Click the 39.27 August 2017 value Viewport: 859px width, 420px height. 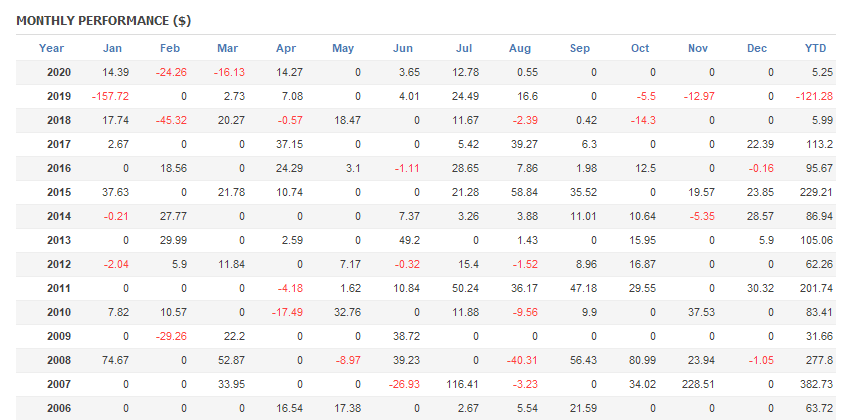525,145
